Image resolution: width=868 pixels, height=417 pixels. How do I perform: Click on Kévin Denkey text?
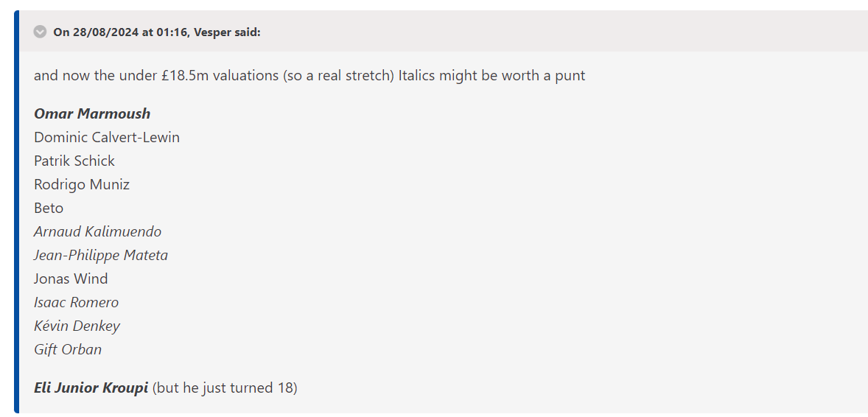coord(77,326)
